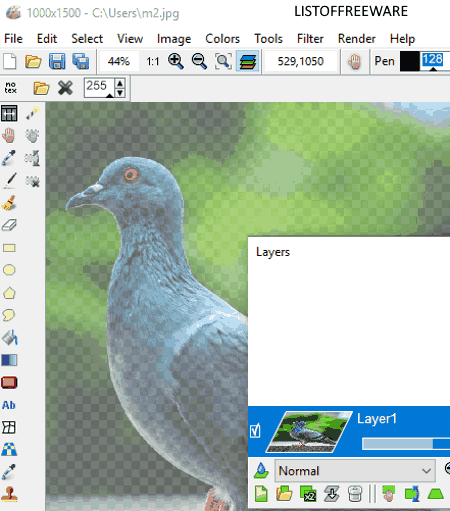Screen dimensions: 450x511
Task: Select the checkered texture mapping tool
Action: click(x=9, y=450)
